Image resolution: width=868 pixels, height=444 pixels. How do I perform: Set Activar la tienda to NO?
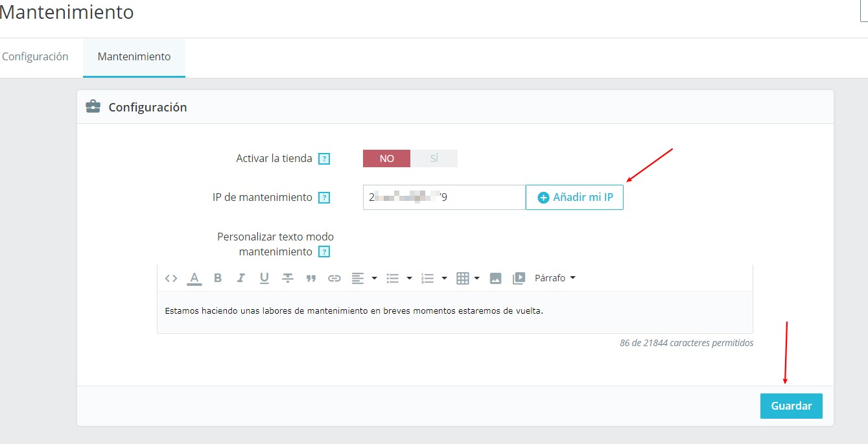pyautogui.click(x=386, y=159)
